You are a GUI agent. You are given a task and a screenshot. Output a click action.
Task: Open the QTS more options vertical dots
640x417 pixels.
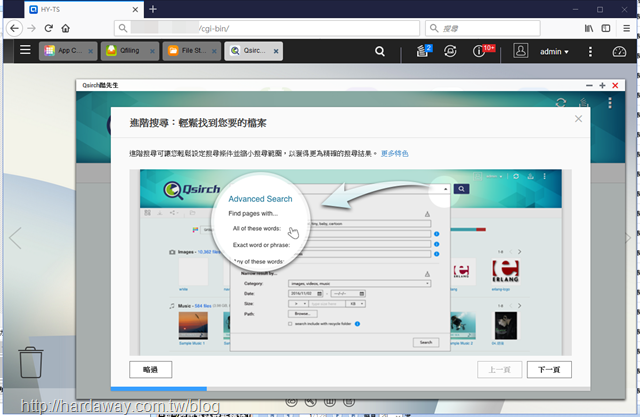pyautogui.click(x=590, y=51)
